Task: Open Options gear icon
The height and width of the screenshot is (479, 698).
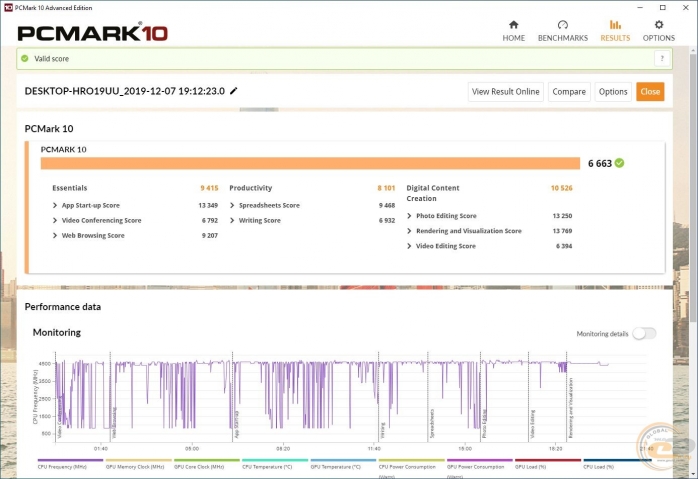Action: point(659,24)
